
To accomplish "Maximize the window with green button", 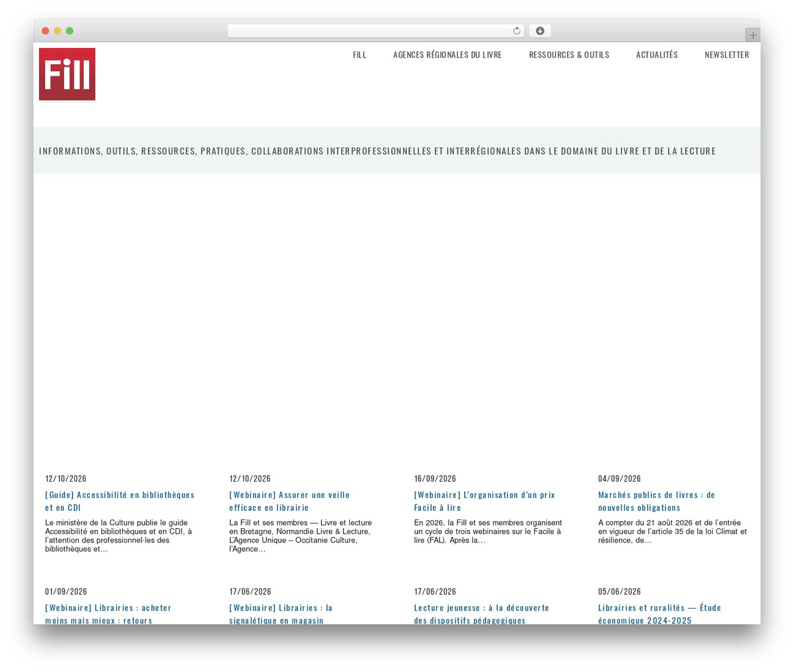I will (69, 31).
